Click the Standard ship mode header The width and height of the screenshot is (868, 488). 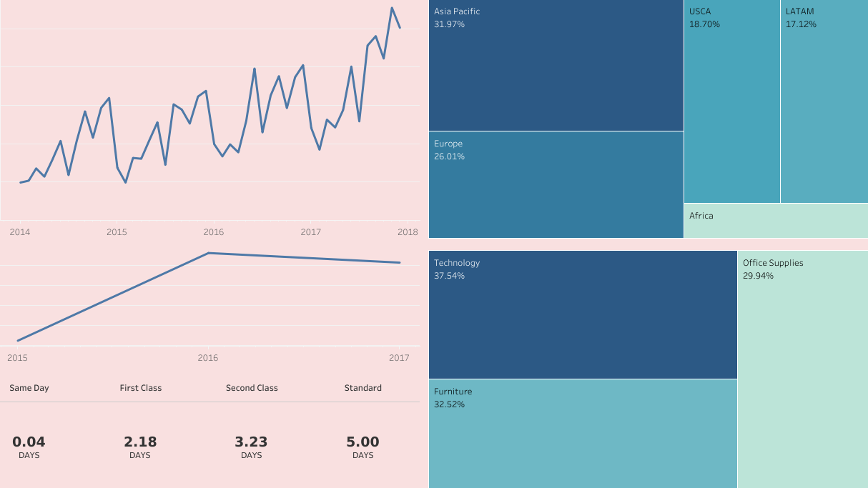click(x=363, y=388)
